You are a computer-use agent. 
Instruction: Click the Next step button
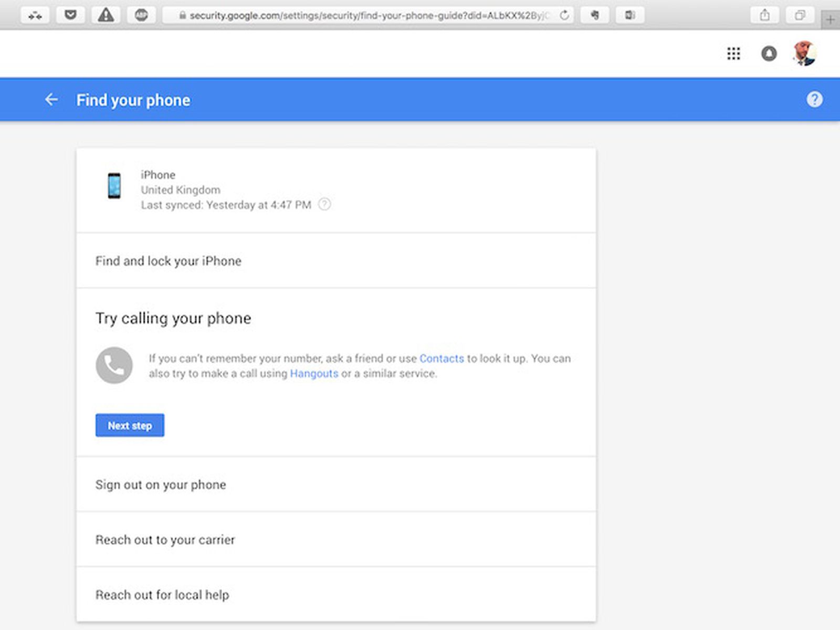[130, 425]
